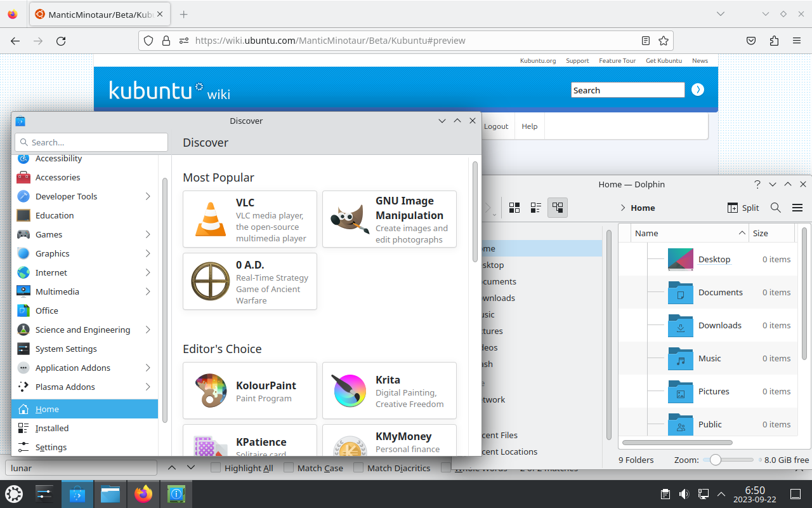Image resolution: width=812 pixels, height=508 pixels.
Task: Open KolourPaint paint program card
Action: [x=250, y=391]
